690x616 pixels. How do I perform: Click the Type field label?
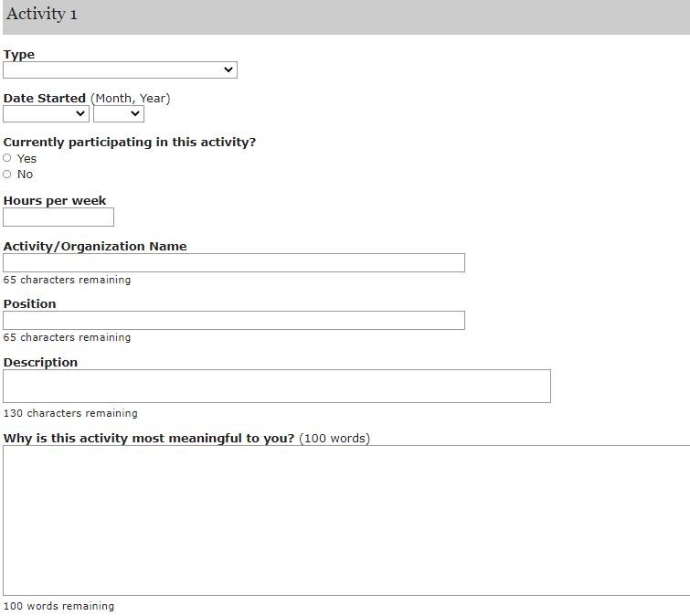point(19,55)
